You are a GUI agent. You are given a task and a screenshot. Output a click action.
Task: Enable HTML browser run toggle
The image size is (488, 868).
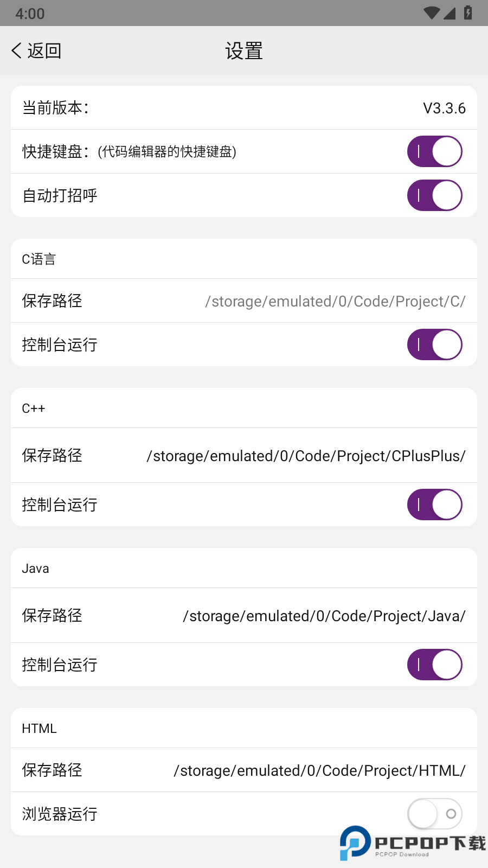tap(434, 814)
